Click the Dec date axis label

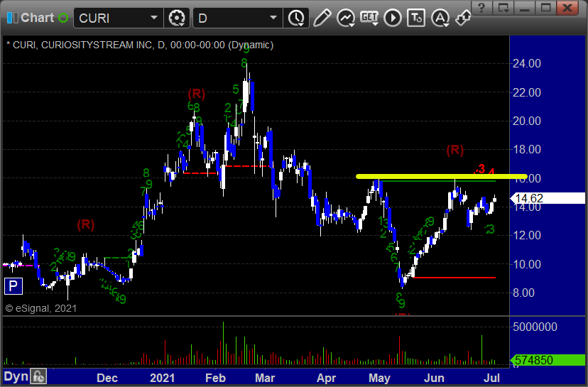(107, 378)
